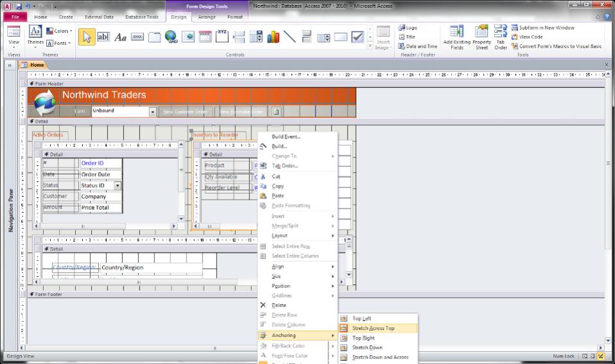The width and height of the screenshot is (615, 364).
Task: Insert a Logo into the header
Action: point(408,28)
